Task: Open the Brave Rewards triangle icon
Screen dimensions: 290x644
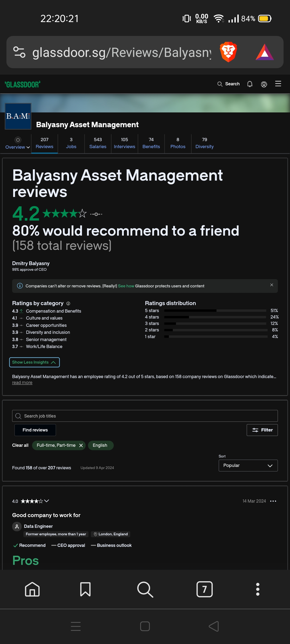Action: point(264,52)
